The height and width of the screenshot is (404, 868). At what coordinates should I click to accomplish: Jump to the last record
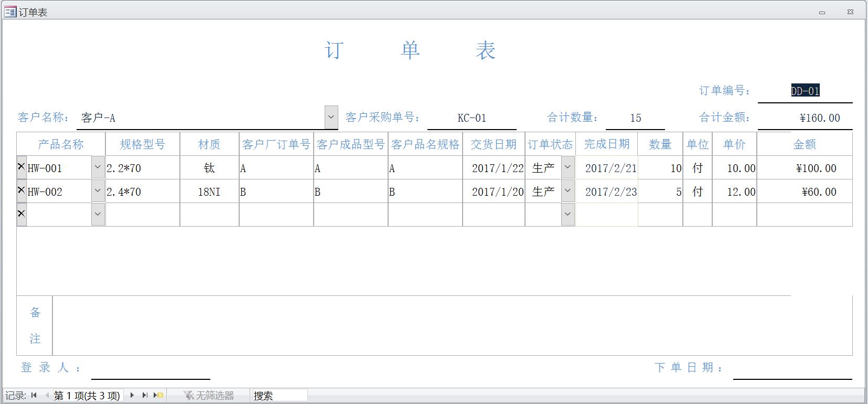(x=145, y=396)
